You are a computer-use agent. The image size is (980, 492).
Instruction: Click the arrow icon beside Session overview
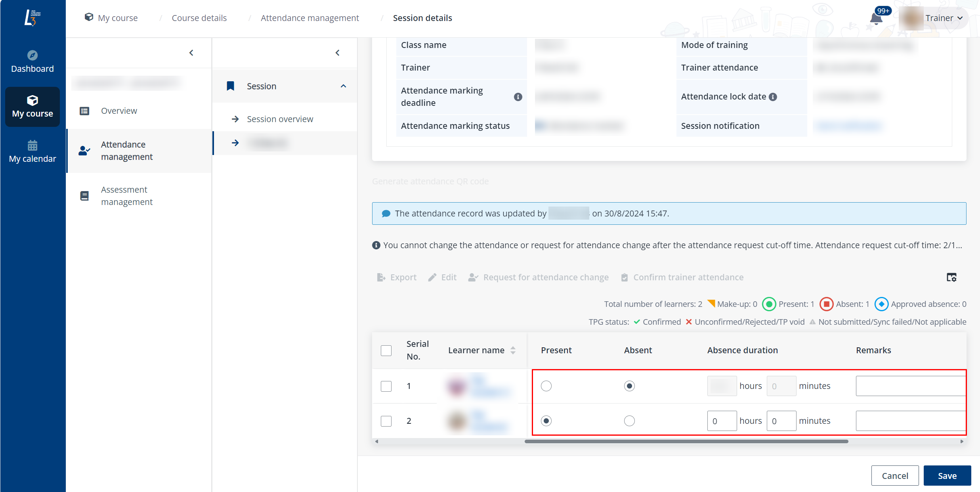point(235,119)
